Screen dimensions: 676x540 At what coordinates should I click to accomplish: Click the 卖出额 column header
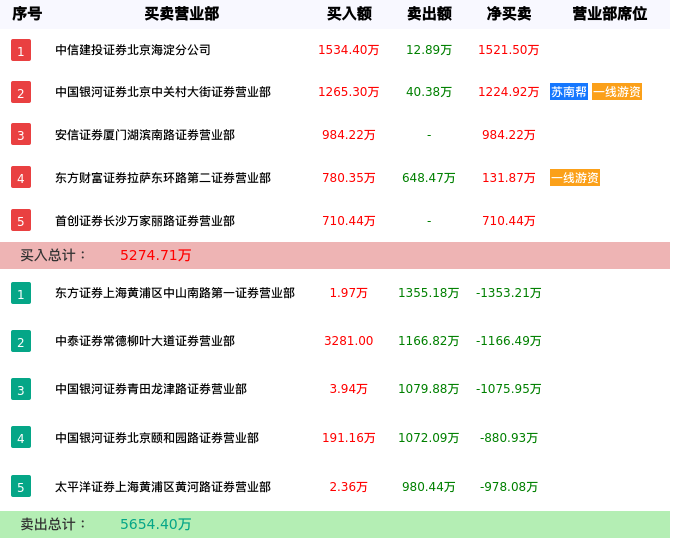pyautogui.click(x=429, y=14)
